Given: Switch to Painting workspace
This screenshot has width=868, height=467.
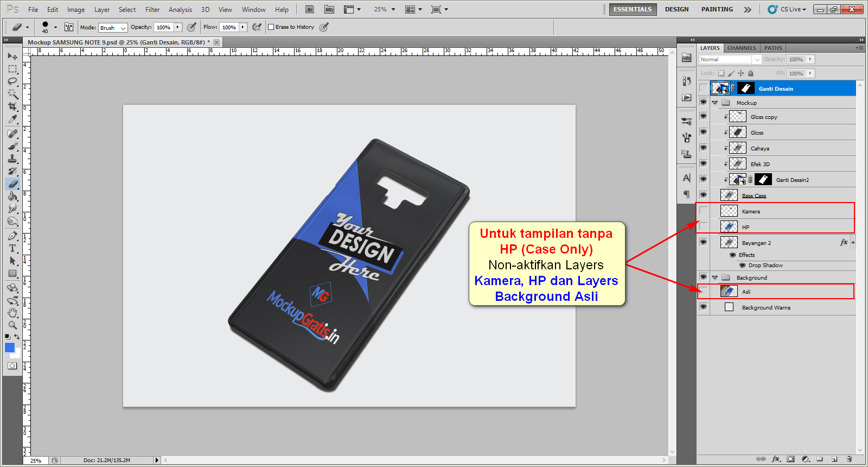Looking at the screenshot, I should (x=717, y=9).
